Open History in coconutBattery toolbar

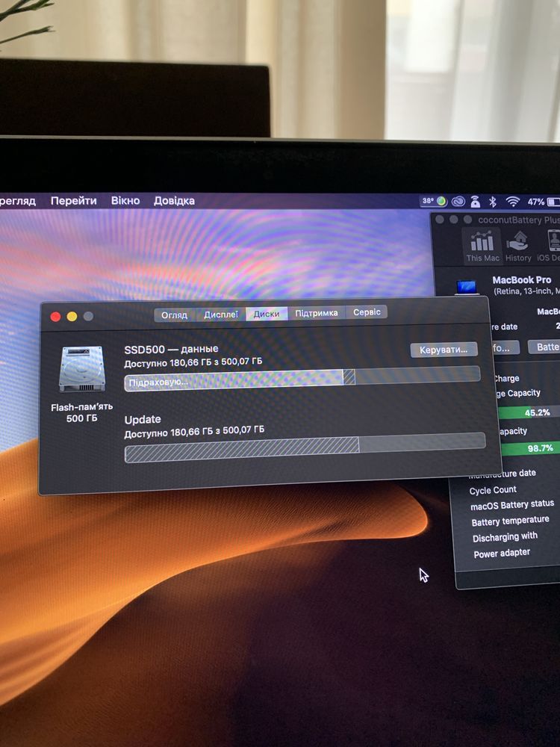pos(518,246)
